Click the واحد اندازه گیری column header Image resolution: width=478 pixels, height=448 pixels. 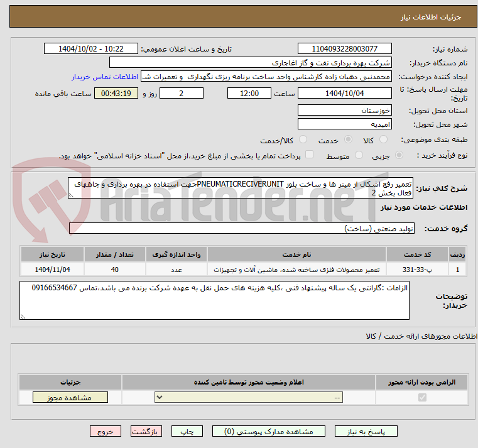pos(177,254)
